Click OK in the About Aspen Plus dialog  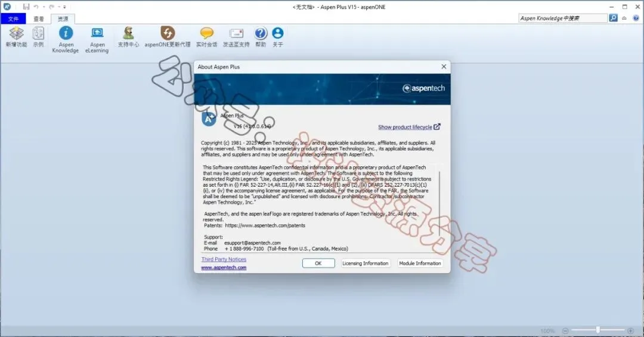click(318, 263)
